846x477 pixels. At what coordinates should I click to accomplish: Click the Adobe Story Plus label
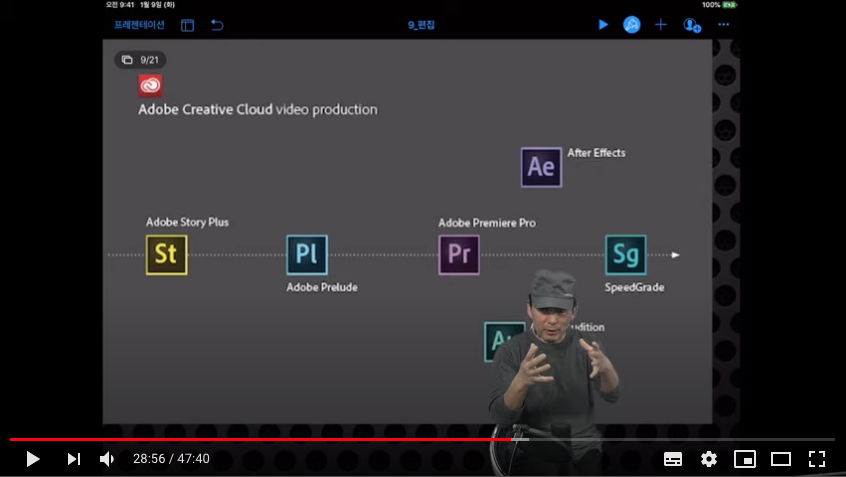click(187, 222)
